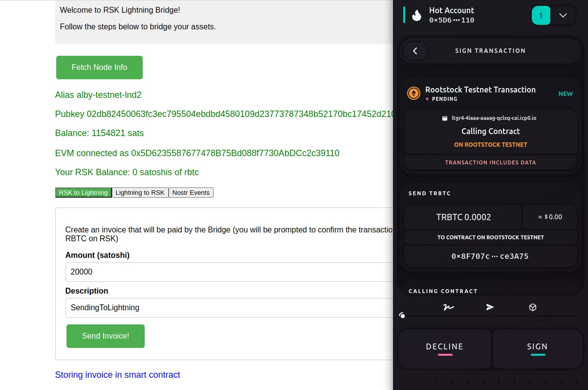This screenshot has width=588, height=390.
Task: Click the Alias alby-testnet-lnd2 text
Action: pos(98,95)
